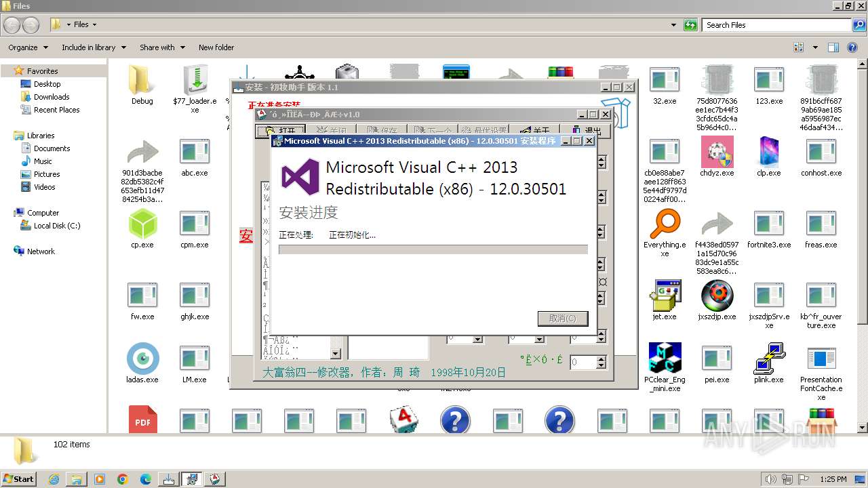Viewport: 868px width, 488px height.
Task: Select the shortcut file f4438ed0597
Action: (x=717, y=242)
